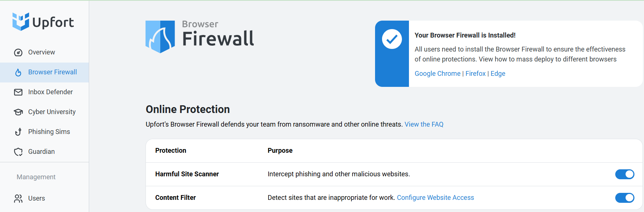Image resolution: width=644 pixels, height=212 pixels.
Task: Click the Upfort logo icon
Action: tap(21, 22)
